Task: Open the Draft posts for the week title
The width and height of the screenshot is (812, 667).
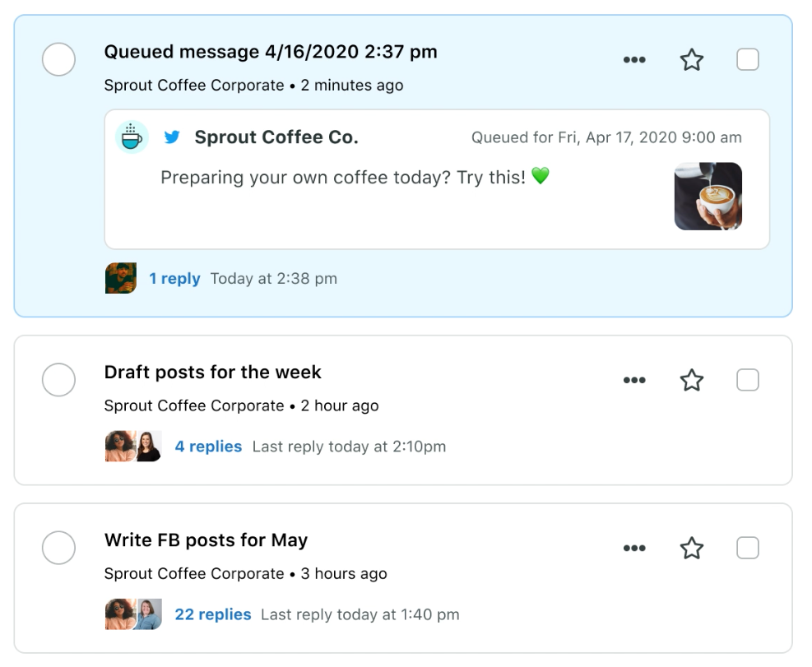Action: pyautogui.click(x=213, y=373)
